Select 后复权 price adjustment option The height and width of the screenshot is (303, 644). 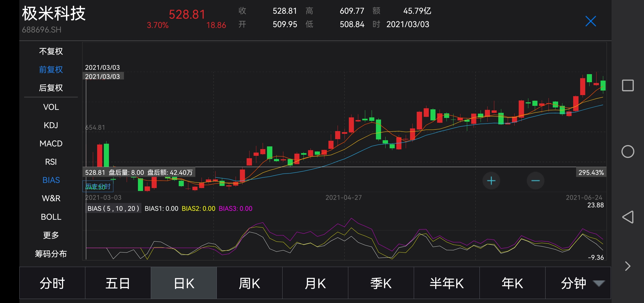click(51, 88)
